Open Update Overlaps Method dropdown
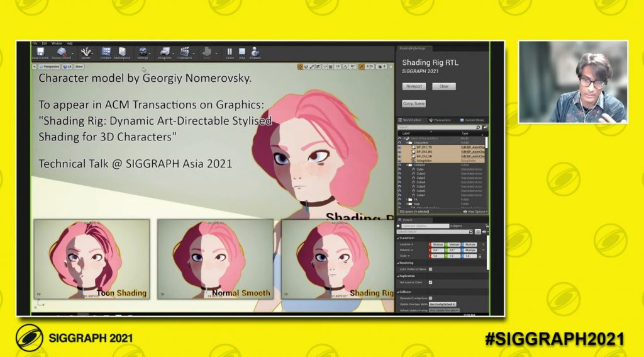 pos(442,304)
